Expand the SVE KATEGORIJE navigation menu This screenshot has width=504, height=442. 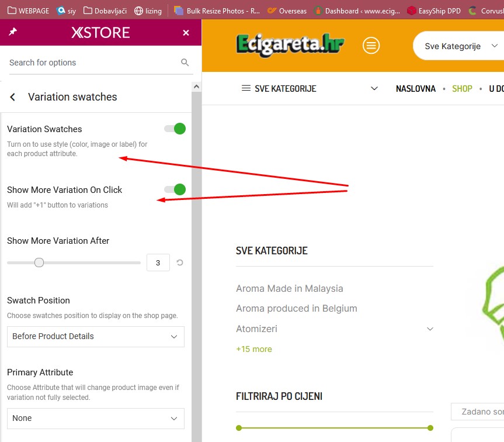[x=374, y=88]
